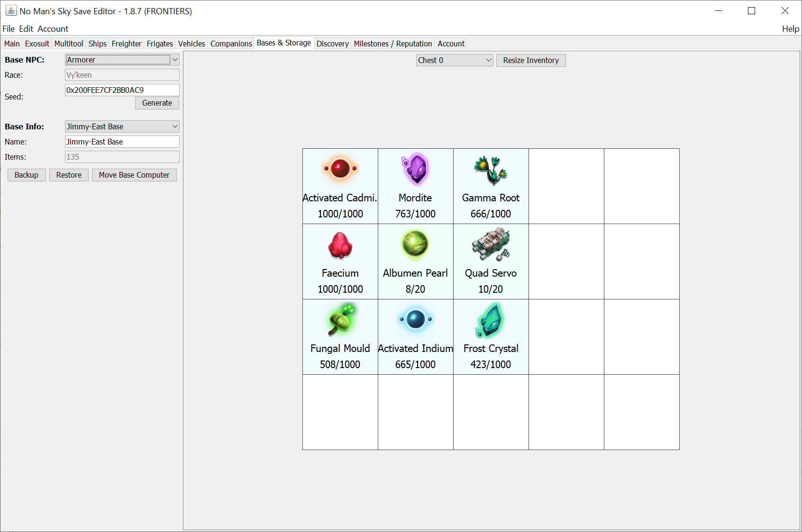This screenshot has height=532, width=802.
Task: Click the Generate seed button
Action: (157, 103)
